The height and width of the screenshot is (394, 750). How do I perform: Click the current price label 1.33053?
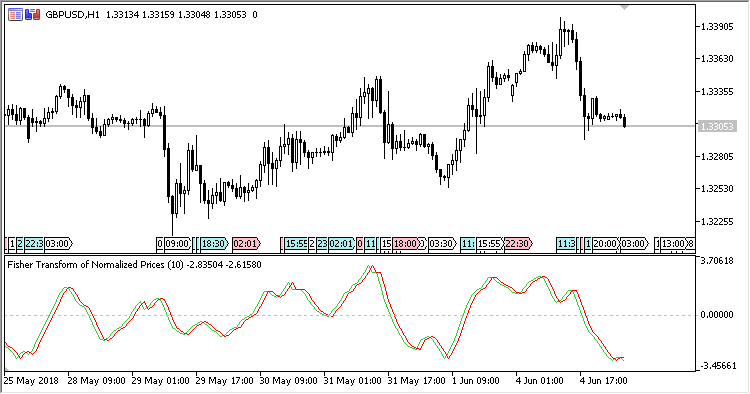(x=717, y=126)
